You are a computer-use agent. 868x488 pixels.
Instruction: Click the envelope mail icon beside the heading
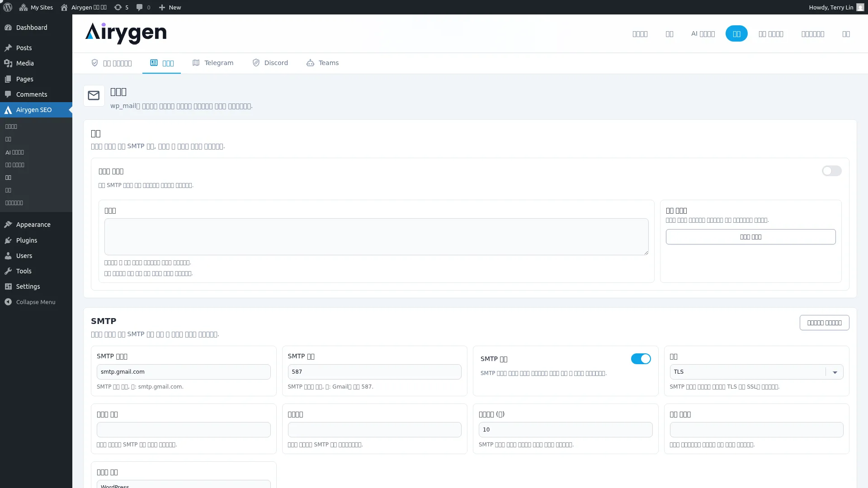[94, 96]
